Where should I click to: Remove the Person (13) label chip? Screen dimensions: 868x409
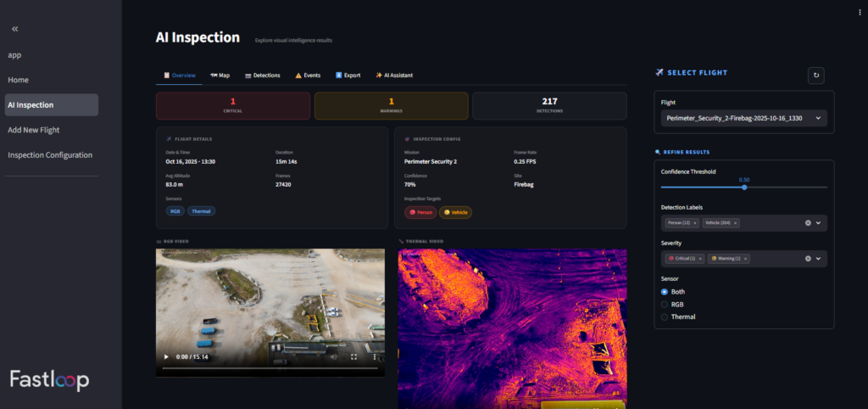click(695, 223)
